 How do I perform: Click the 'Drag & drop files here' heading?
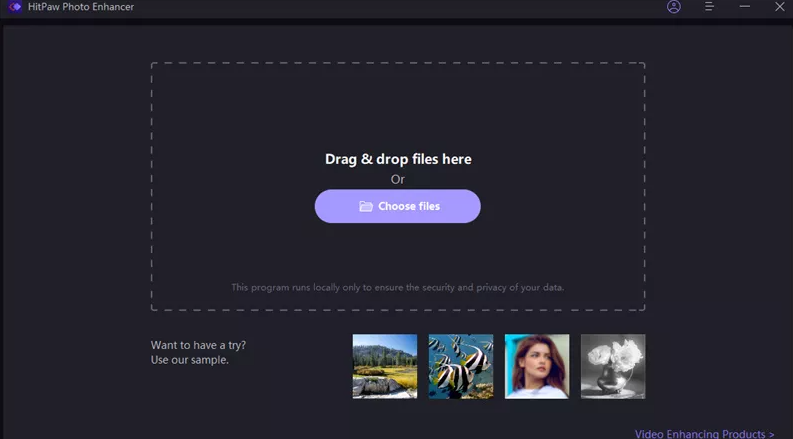point(398,159)
